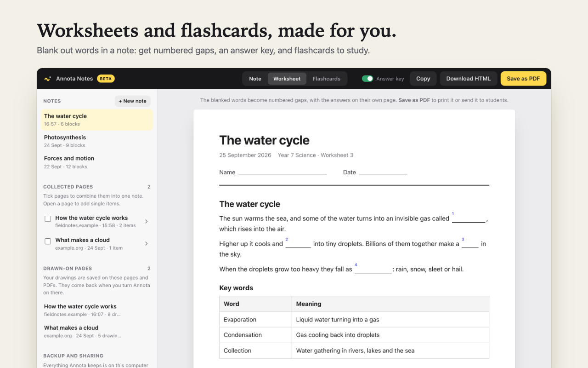Select the Worksheet tab
Viewport: 588px width, 368px height.
pyautogui.click(x=287, y=79)
